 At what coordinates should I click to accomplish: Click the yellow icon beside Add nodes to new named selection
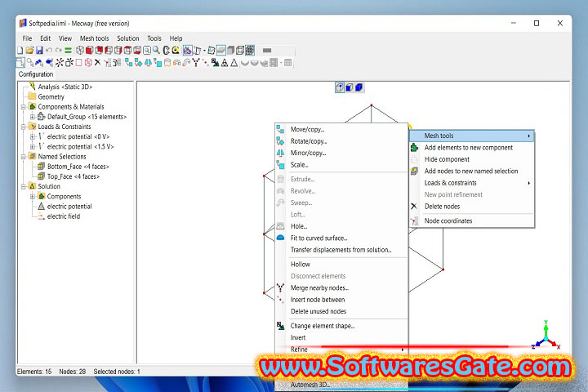pyautogui.click(x=414, y=171)
